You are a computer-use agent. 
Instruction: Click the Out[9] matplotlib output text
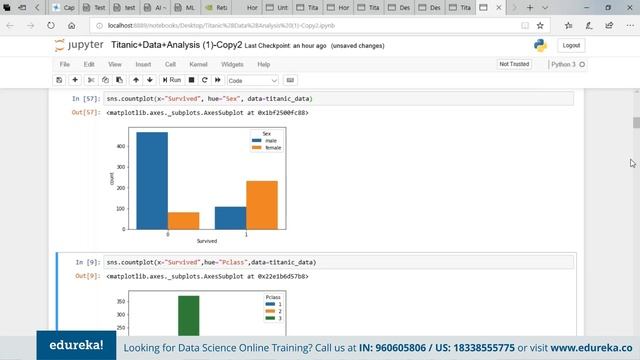pos(207,276)
